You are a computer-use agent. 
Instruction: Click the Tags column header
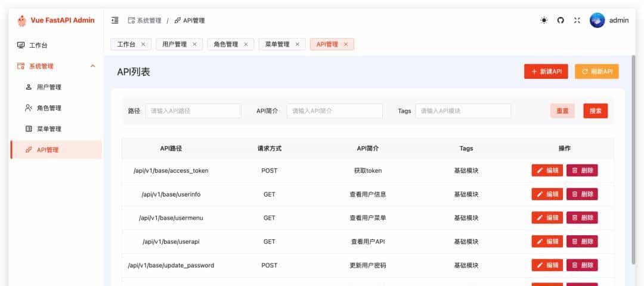[466, 149]
